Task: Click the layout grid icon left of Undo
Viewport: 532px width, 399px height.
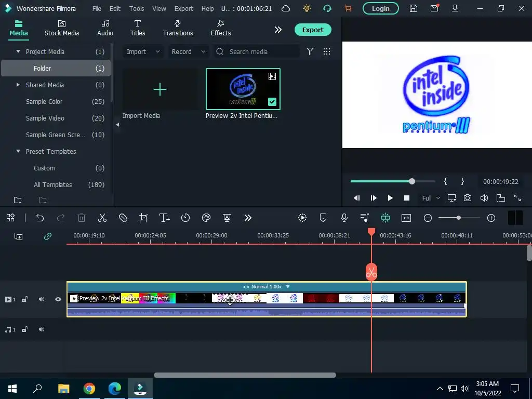Action: (x=10, y=218)
